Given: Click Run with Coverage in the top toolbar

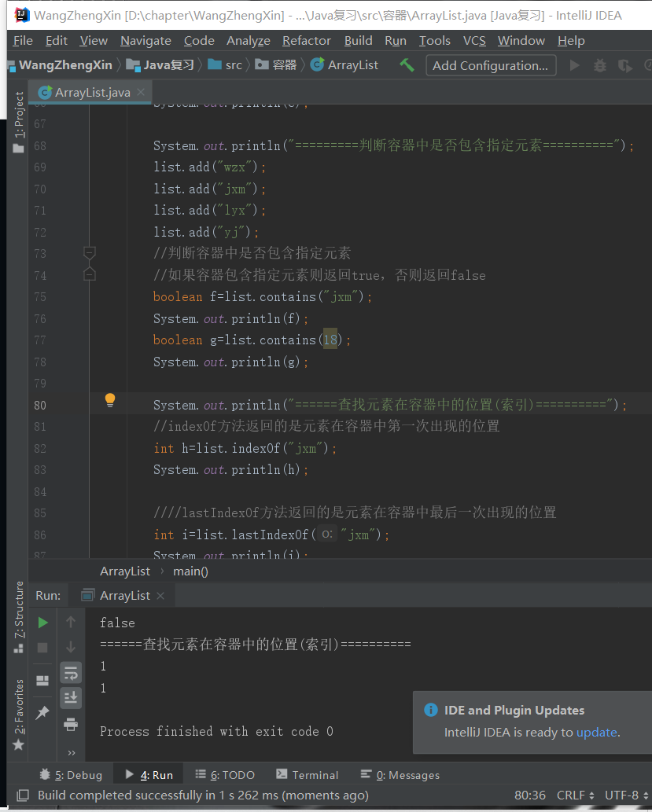Looking at the screenshot, I should (624, 66).
